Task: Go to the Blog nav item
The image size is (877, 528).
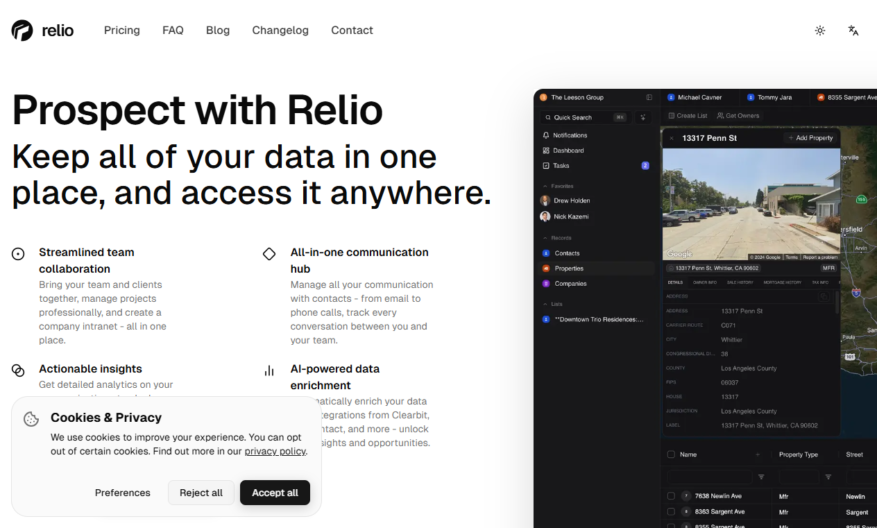Action: [x=218, y=30]
